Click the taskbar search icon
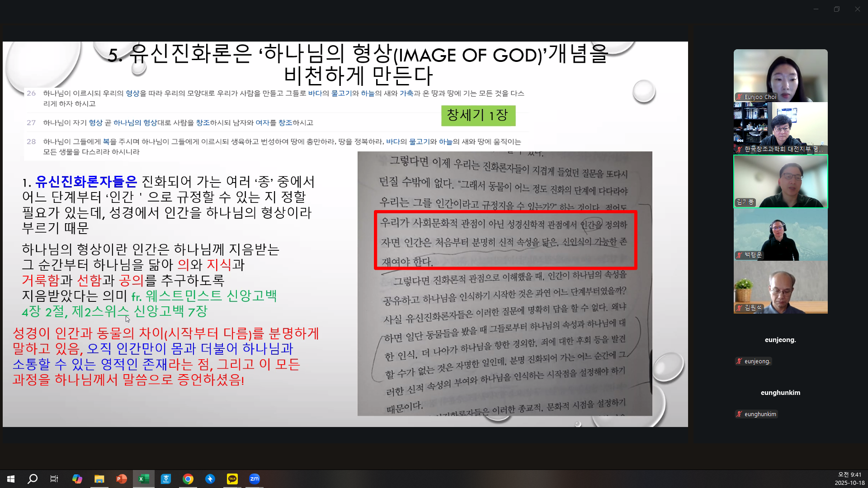Image resolution: width=868 pixels, height=488 pixels. point(33,479)
